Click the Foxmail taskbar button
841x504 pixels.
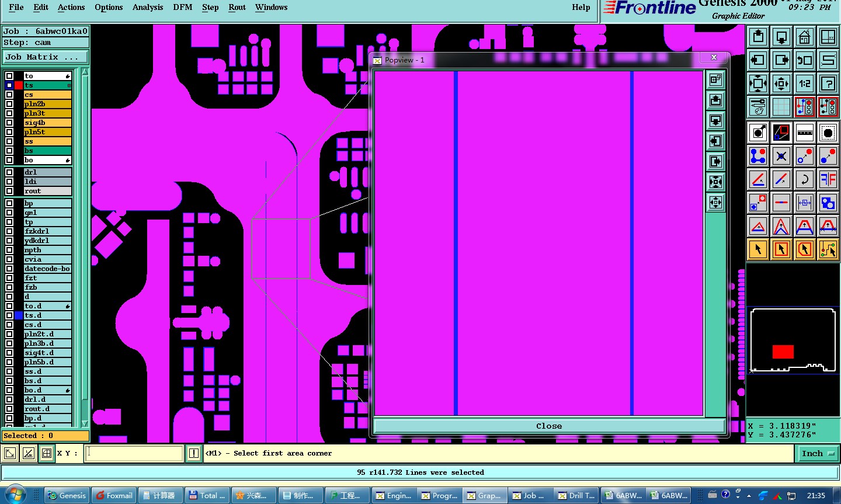[114, 495]
